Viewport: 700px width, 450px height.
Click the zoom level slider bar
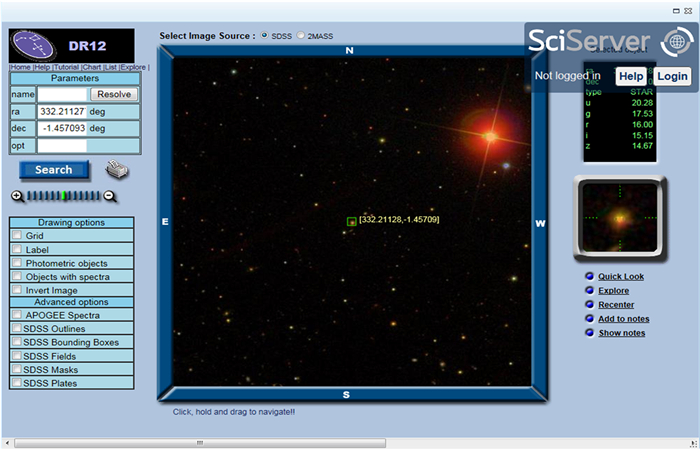pos(64,196)
